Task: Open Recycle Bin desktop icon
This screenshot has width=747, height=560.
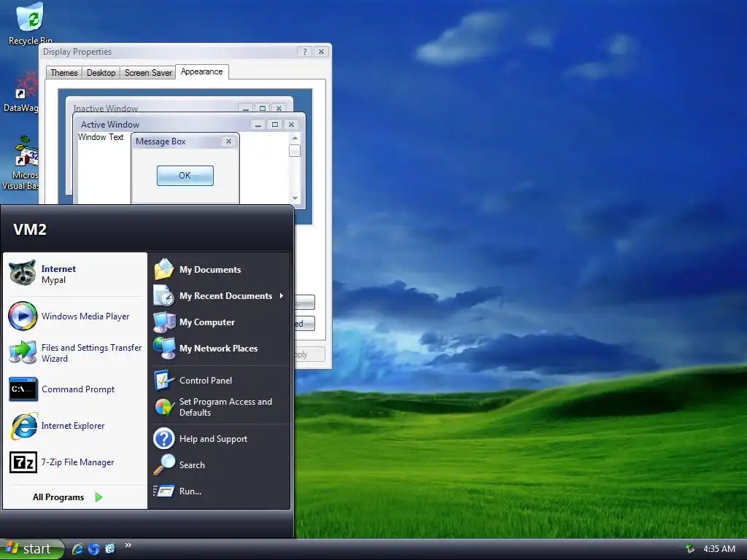Action: (x=30, y=23)
